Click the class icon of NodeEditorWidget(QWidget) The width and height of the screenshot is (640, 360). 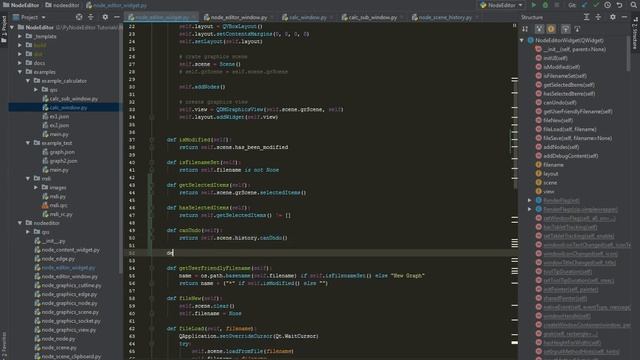(531, 40)
